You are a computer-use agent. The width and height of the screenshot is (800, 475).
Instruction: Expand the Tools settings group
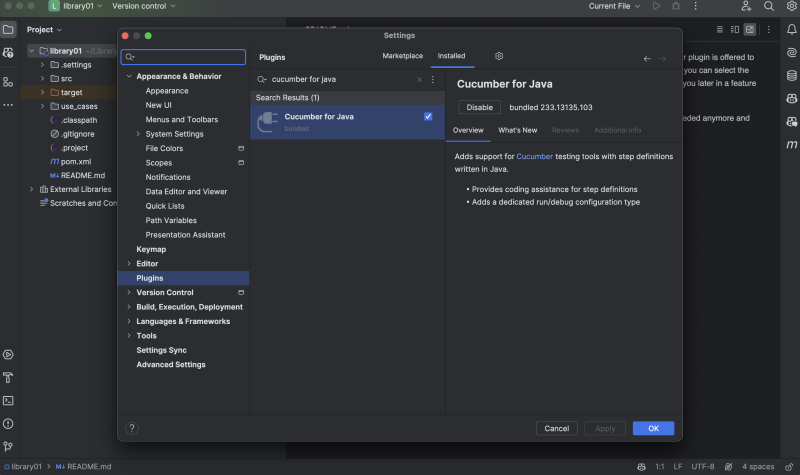129,336
